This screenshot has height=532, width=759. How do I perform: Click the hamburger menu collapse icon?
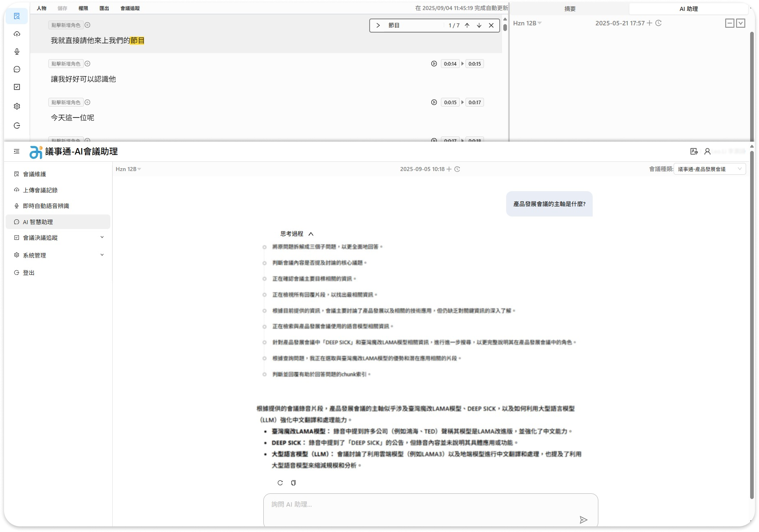(x=17, y=151)
